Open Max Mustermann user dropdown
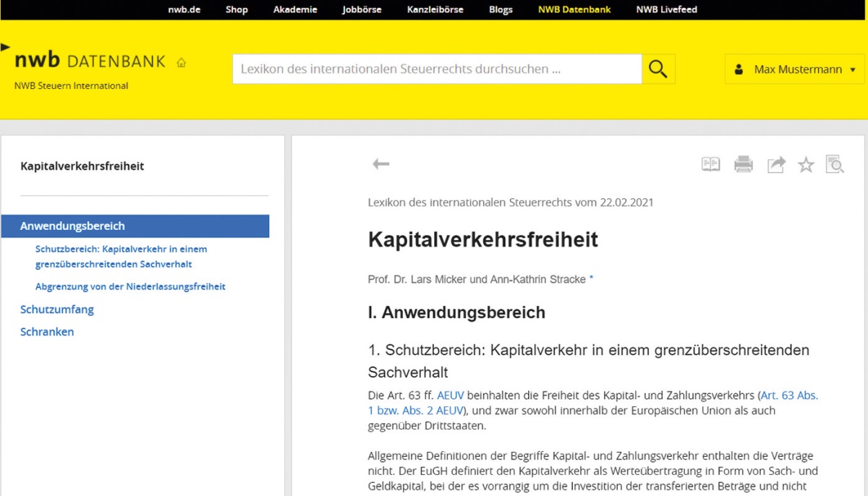868x496 pixels. tap(794, 69)
